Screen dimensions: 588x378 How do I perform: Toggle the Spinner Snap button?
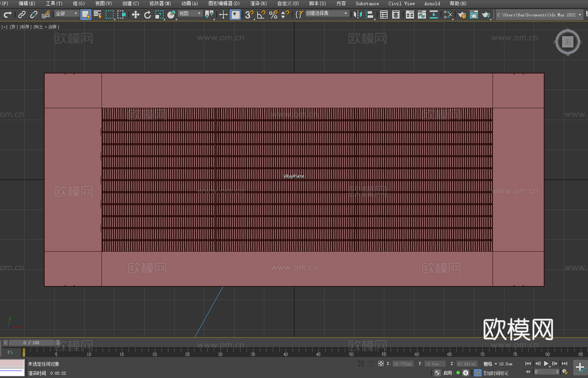285,14
